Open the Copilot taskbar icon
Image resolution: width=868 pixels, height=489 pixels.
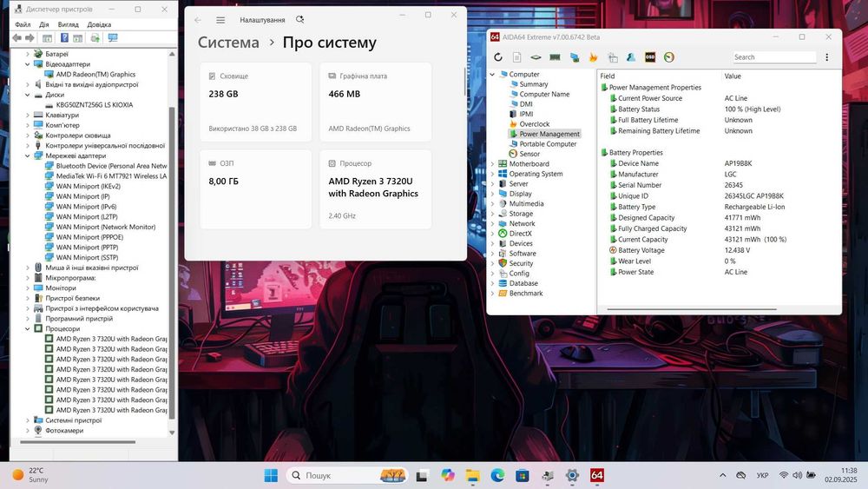pos(448,475)
